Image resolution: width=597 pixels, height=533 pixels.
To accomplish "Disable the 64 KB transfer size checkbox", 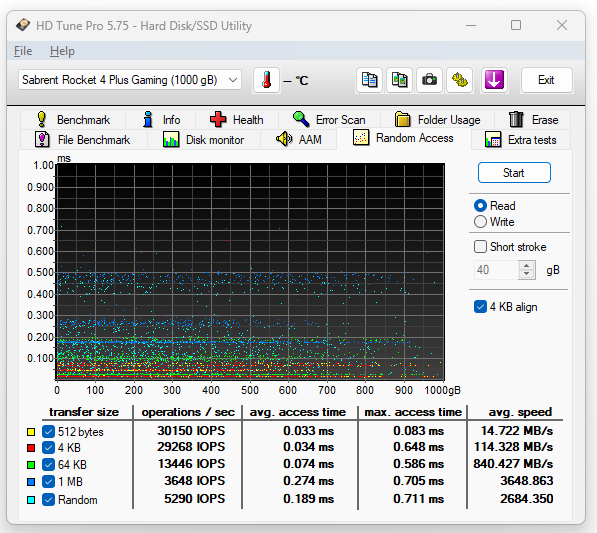I will click(48, 464).
